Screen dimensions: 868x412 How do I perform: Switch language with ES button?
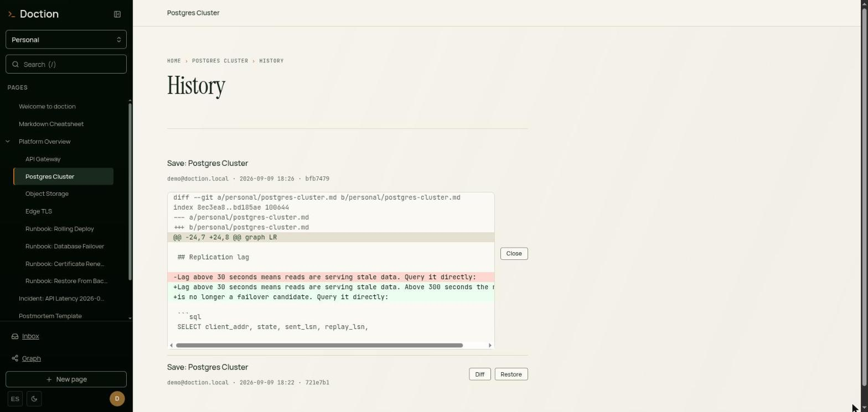(x=15, y=399)
